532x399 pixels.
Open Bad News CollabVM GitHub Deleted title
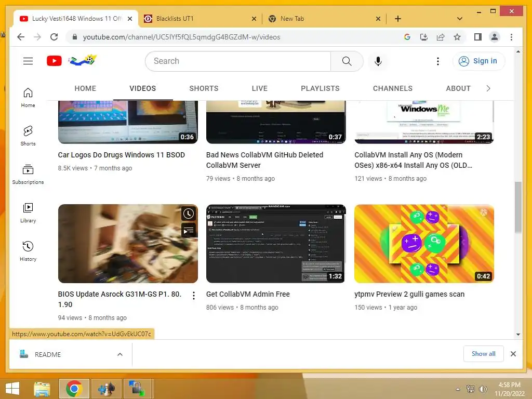pos(264,160)
